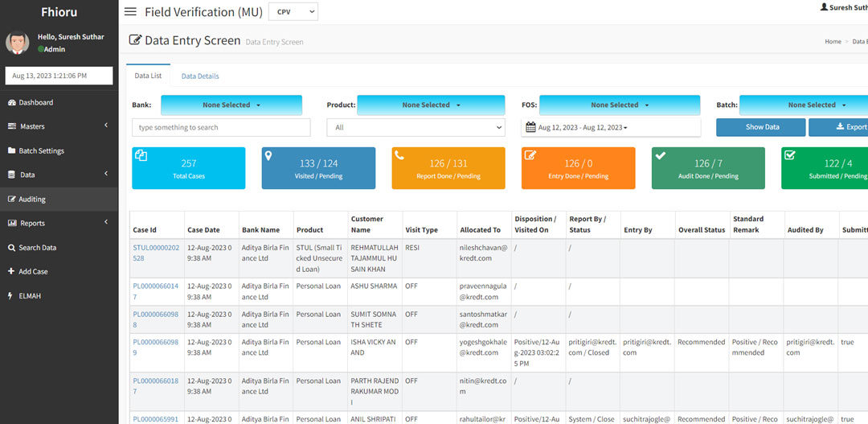
Task: Open Auditing from the sidebar
Action: coord(32,199)
